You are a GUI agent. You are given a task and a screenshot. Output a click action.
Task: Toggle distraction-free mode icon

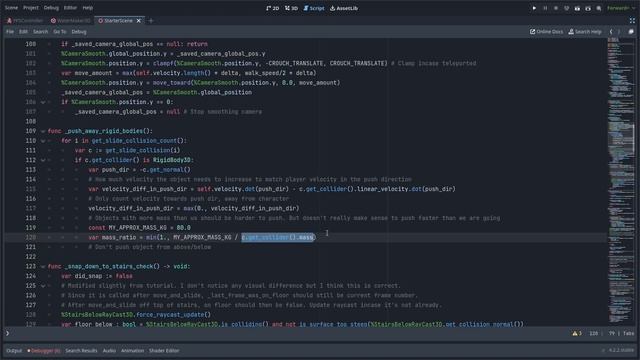coord(632,20)
